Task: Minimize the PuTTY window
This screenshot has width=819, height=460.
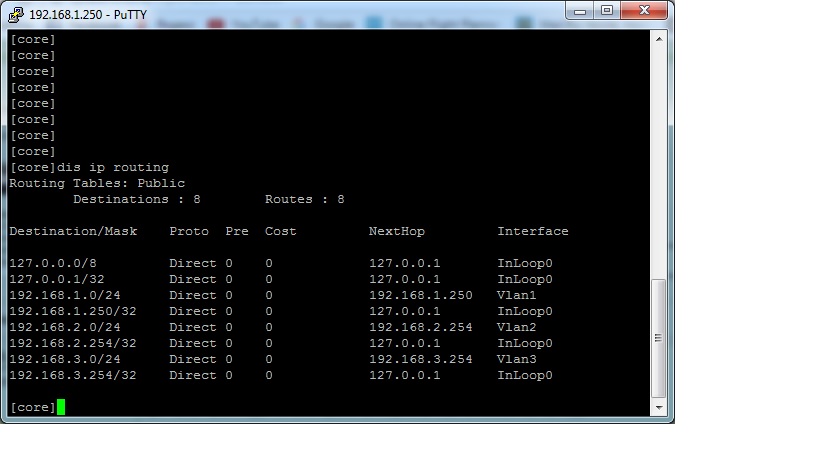Action: (x=580, y=10)
